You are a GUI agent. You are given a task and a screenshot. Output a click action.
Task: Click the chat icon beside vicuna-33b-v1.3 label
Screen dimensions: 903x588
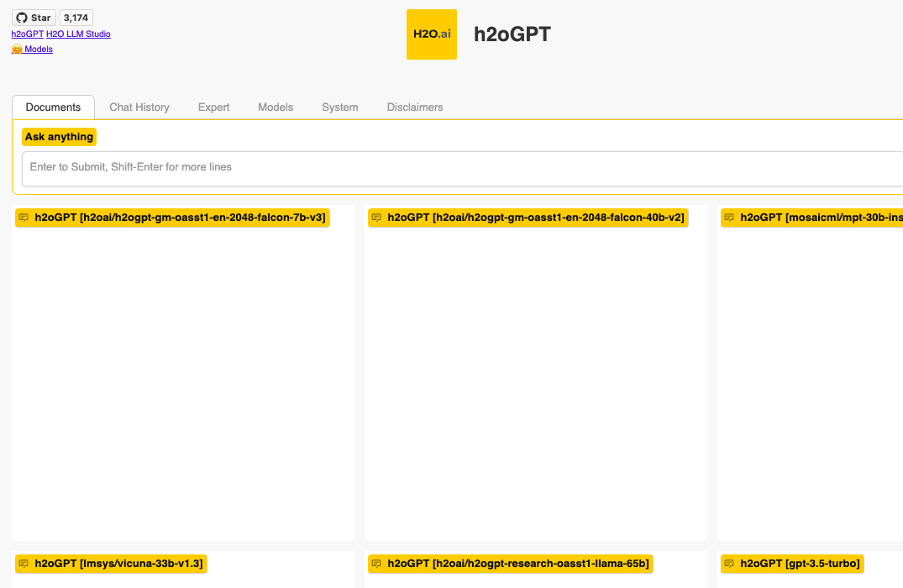(24, 564)
